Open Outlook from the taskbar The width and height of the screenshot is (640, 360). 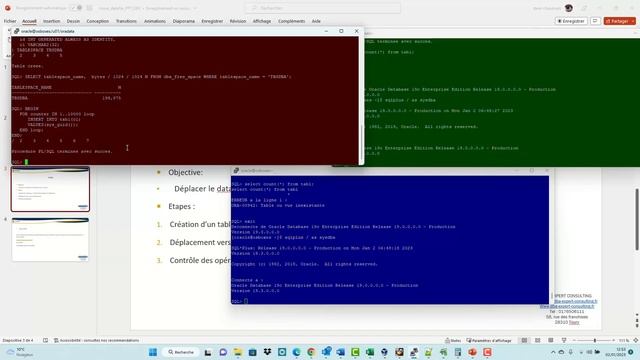(x=326, y=352)
